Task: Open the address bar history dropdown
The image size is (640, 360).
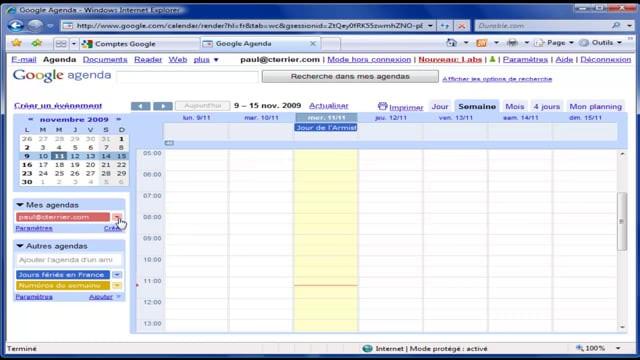Action: pos(430,26)
